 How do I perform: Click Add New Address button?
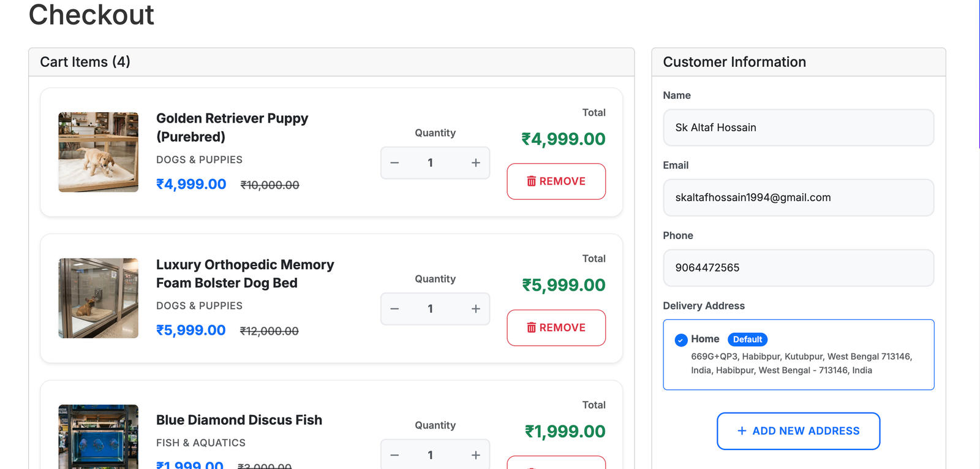click(798, 431)
